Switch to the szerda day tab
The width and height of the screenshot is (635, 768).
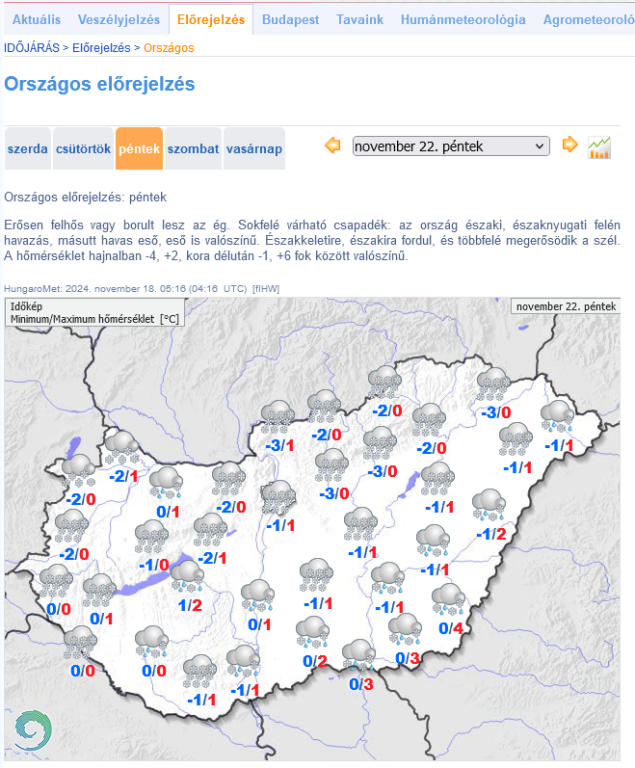coord(28,149)
